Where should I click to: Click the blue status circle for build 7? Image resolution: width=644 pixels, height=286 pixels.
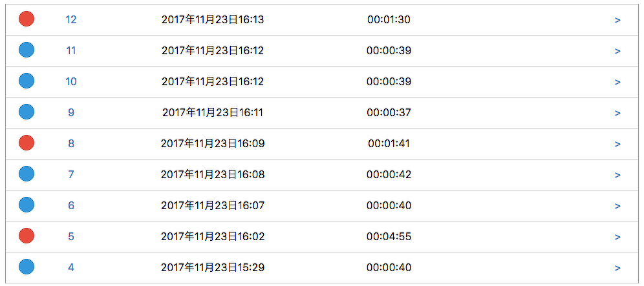click(x=27, y=174)
